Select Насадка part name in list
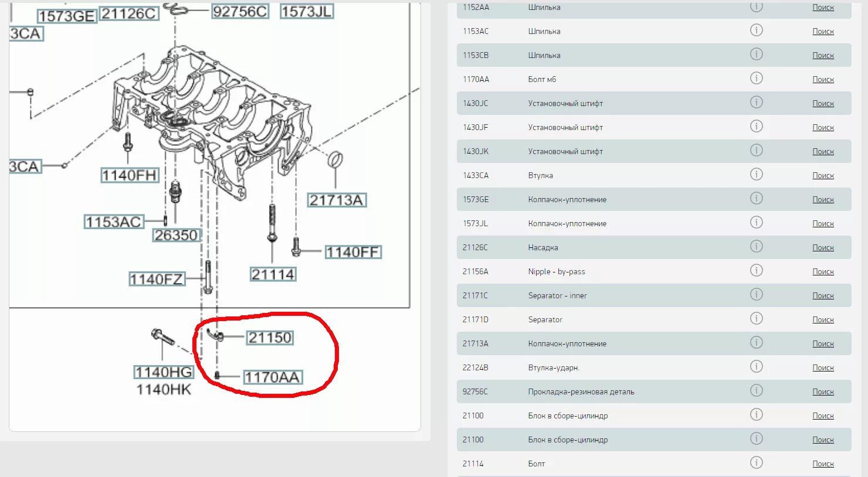868x477 pixels. 543,248
